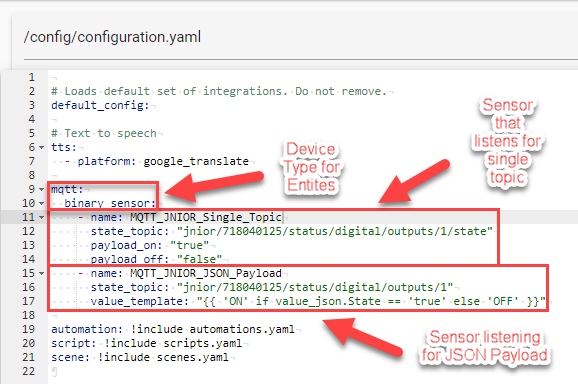Click 'scene: !include scenes.yaml' line
This screenshot has height=384, width=578.
140,357
